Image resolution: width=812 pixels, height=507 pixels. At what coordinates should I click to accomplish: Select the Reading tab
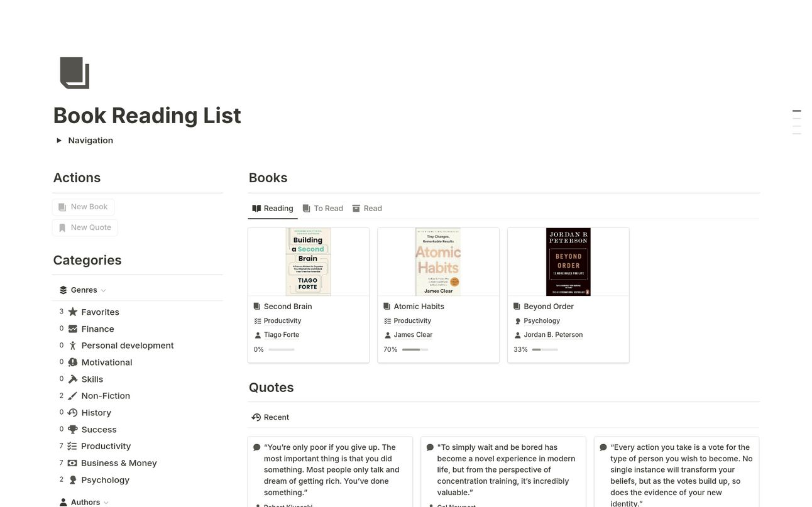273,209
